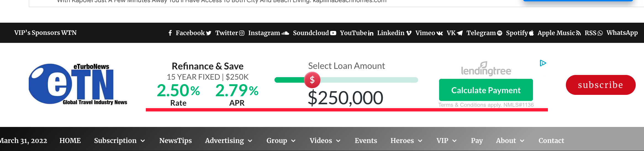This screenshot has width=644, height=151.
Task: Click the WhatsApp icon
Action: pyautogui.click(x=600, y=33)
